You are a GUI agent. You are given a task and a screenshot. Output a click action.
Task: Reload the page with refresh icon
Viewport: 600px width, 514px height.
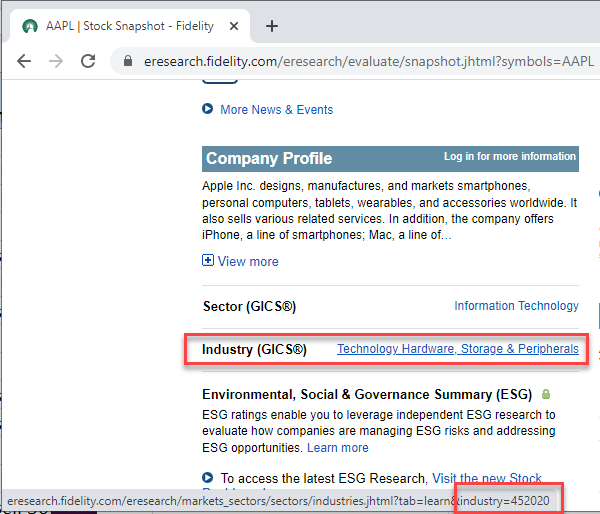[88, 61]
